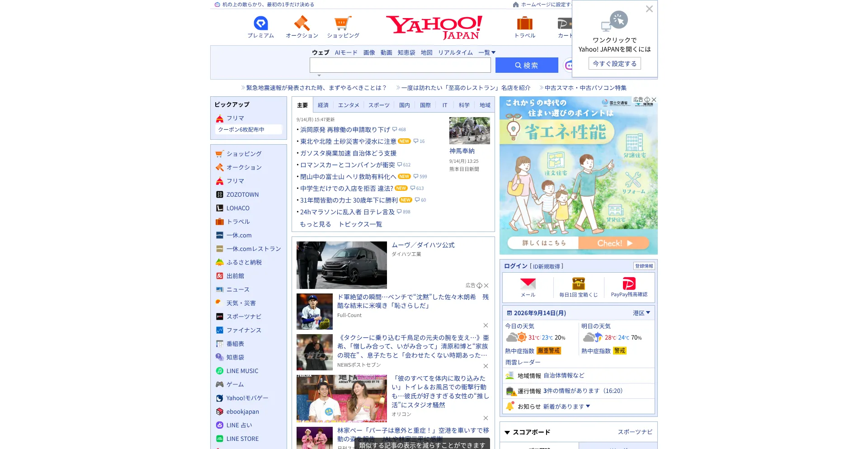Open 番組表 in the sidebar
Viewport: 868px width, 449px height.
[x=235, y=344]
